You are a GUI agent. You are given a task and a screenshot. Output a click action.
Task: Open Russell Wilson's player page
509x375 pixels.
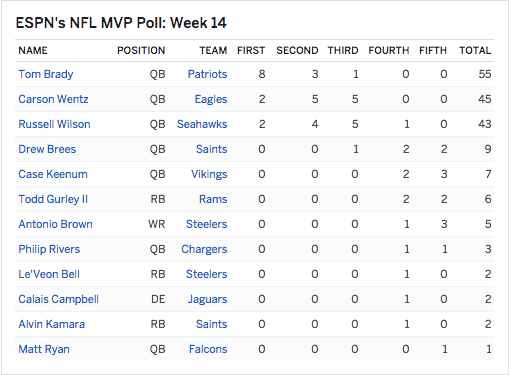54,124
